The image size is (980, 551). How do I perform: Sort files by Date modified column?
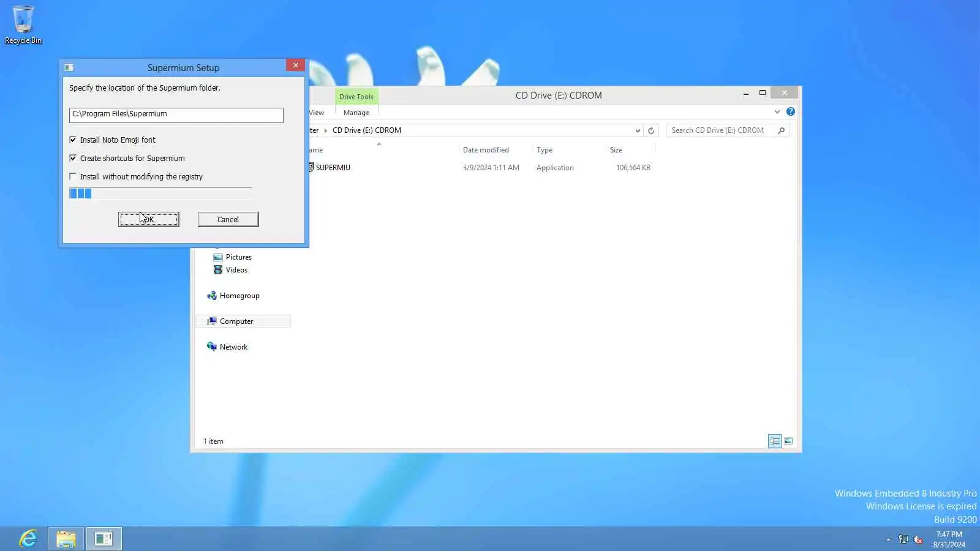pyautogui.click(x=486, y=150)
